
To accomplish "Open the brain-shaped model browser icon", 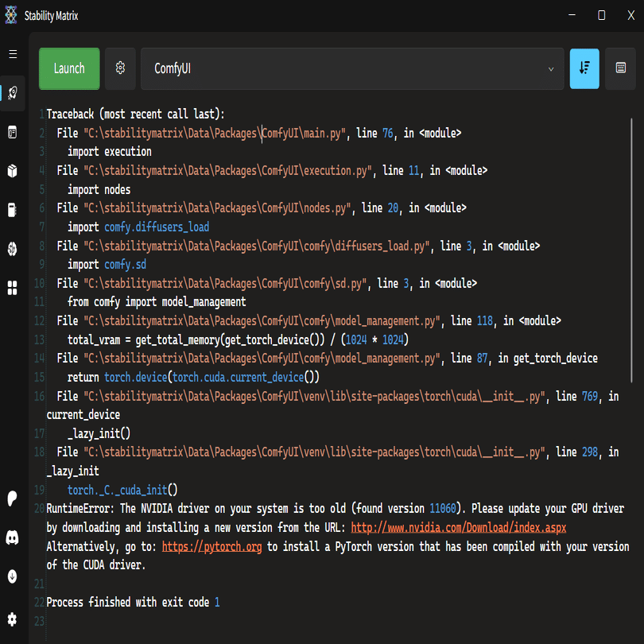I will [13, 249].
